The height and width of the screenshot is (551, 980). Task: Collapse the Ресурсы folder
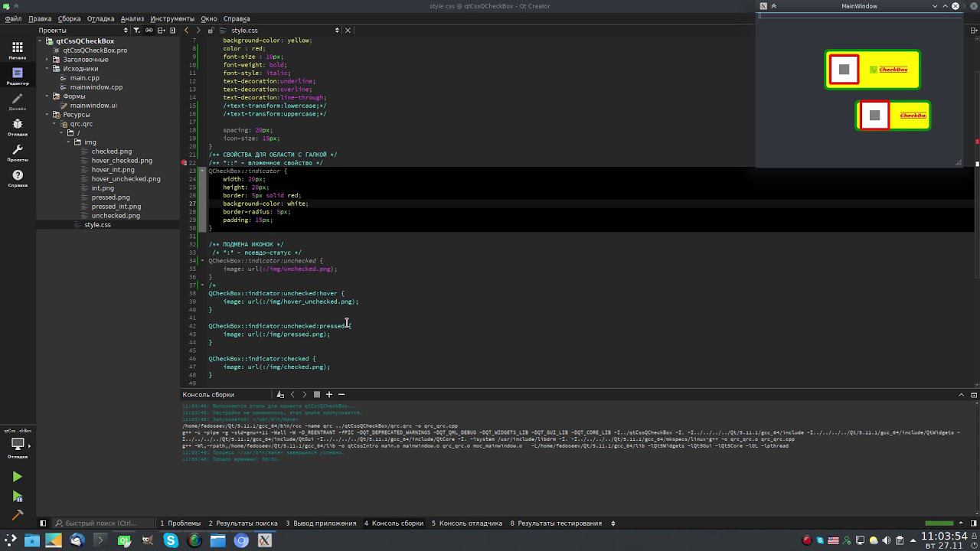click(47, 115)
